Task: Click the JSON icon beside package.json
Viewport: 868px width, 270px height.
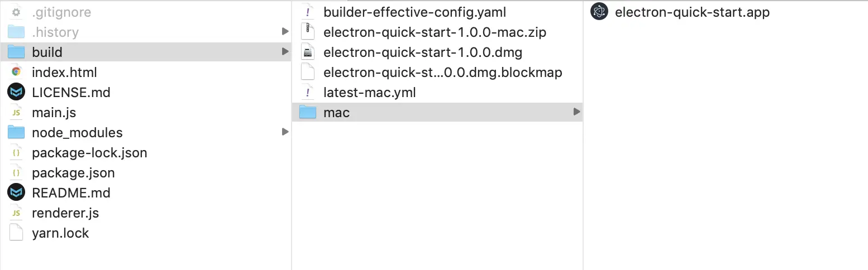Action: [16, 172]
